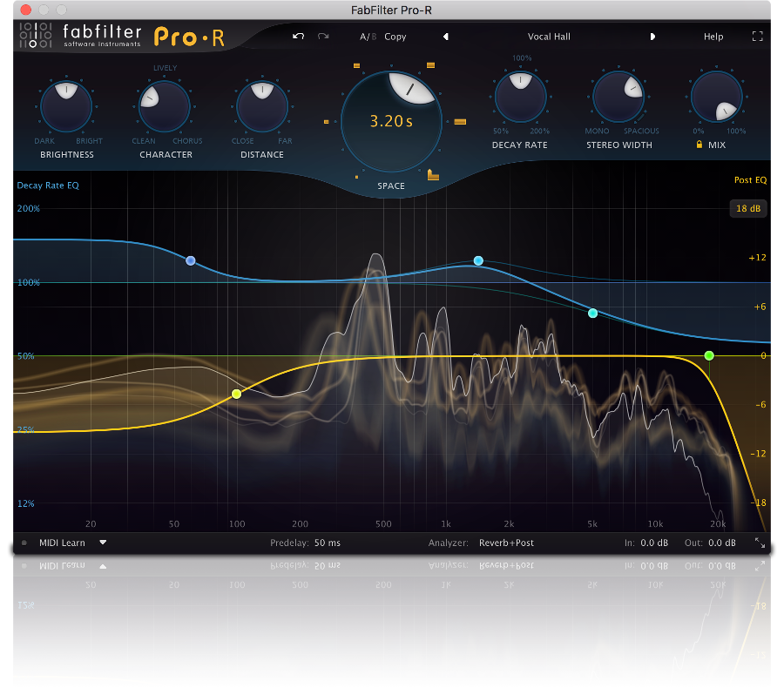784x688 pixels.
Task: Click the resize window arrows icon
Action: pyautogui.click(x=760, y=543)
